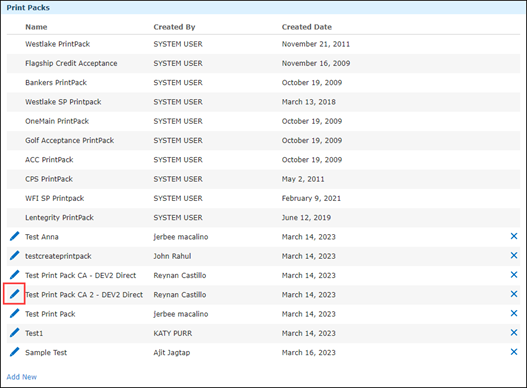Select Westlake PrintPack name
This screenshot has height=388, width=527.
pyautogui.click(x=57, y=44)
